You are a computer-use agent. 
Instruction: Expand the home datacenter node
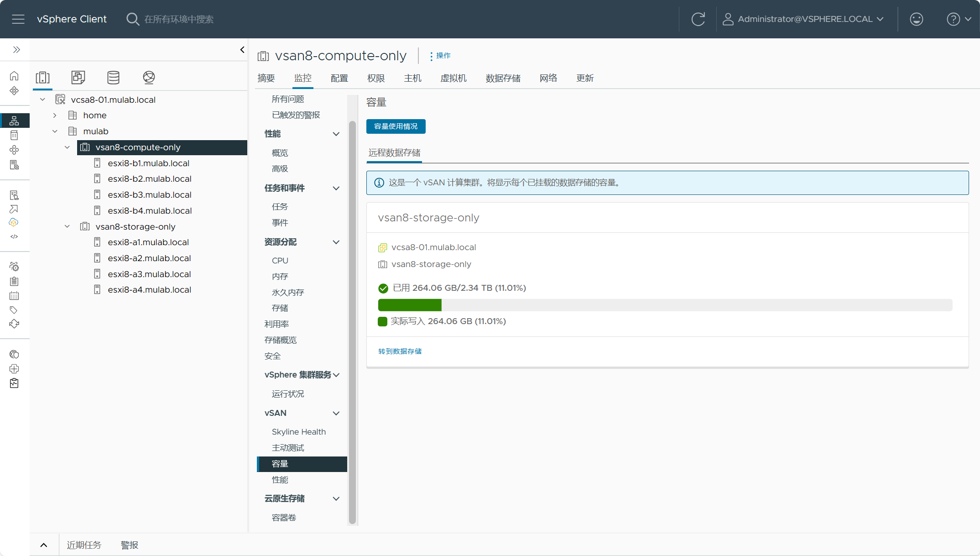(x=55, y=115)
